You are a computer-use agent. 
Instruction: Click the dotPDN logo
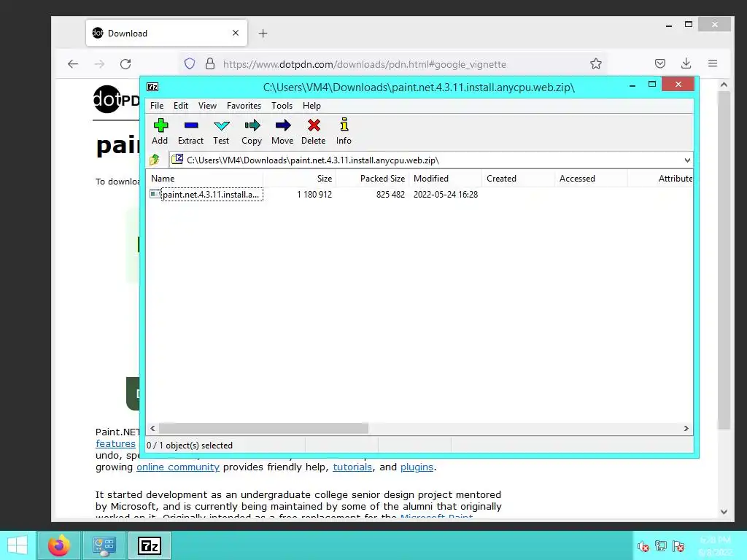[x=116, y=99]
